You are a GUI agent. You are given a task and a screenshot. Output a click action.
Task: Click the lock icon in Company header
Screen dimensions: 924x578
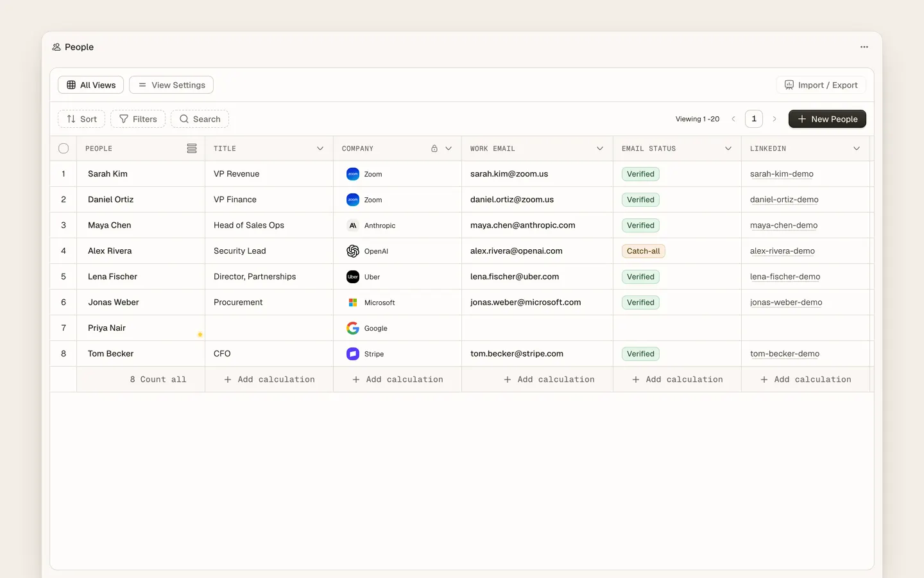[434, 148]
